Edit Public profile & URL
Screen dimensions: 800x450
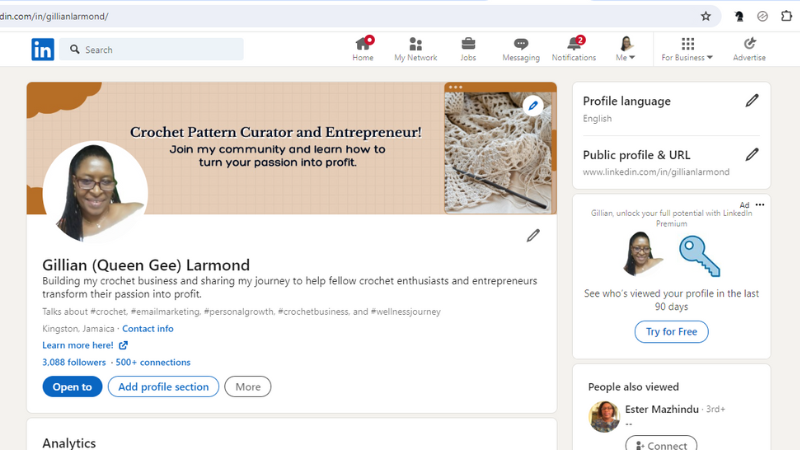click(x=752, y=155)
